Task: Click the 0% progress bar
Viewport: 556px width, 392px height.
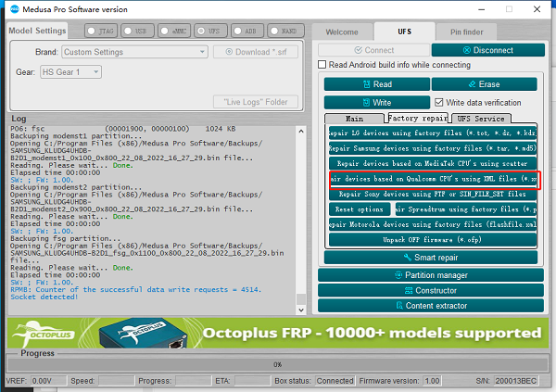Action: pyautogui.click(x=278, y=364)
